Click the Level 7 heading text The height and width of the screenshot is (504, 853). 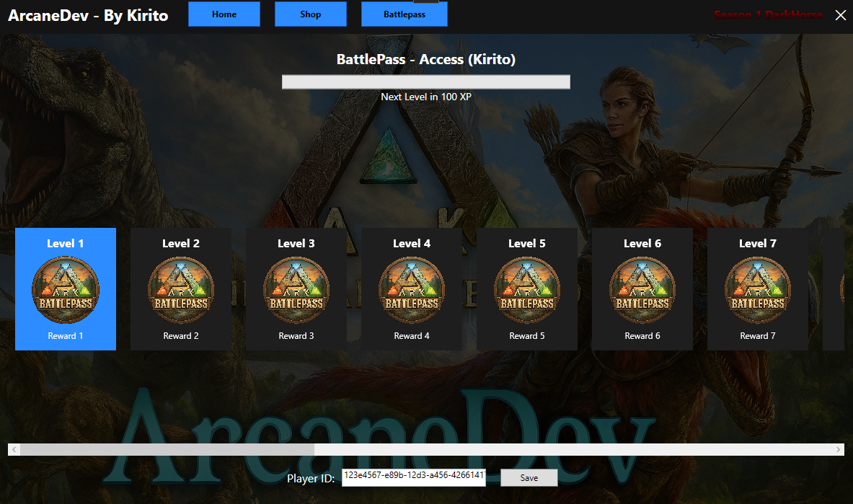tap(758, 244)
